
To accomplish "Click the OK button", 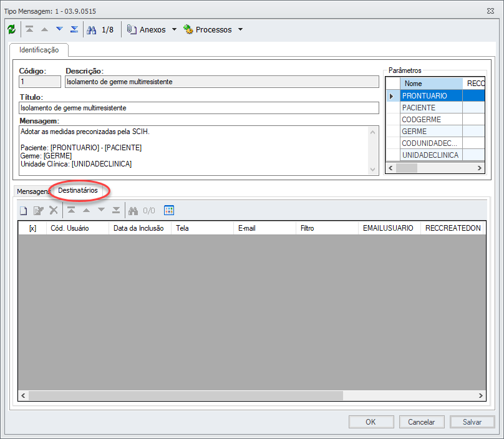I will [371, 422].
